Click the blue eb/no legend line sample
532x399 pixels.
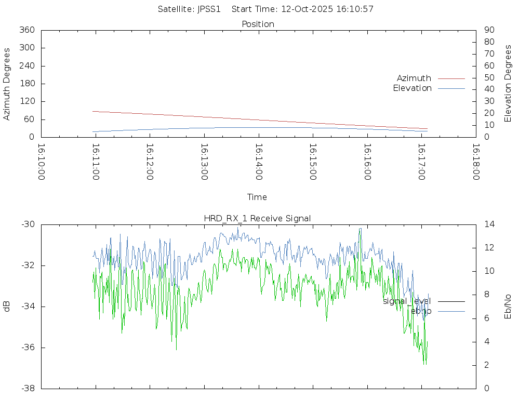[451, 311]
